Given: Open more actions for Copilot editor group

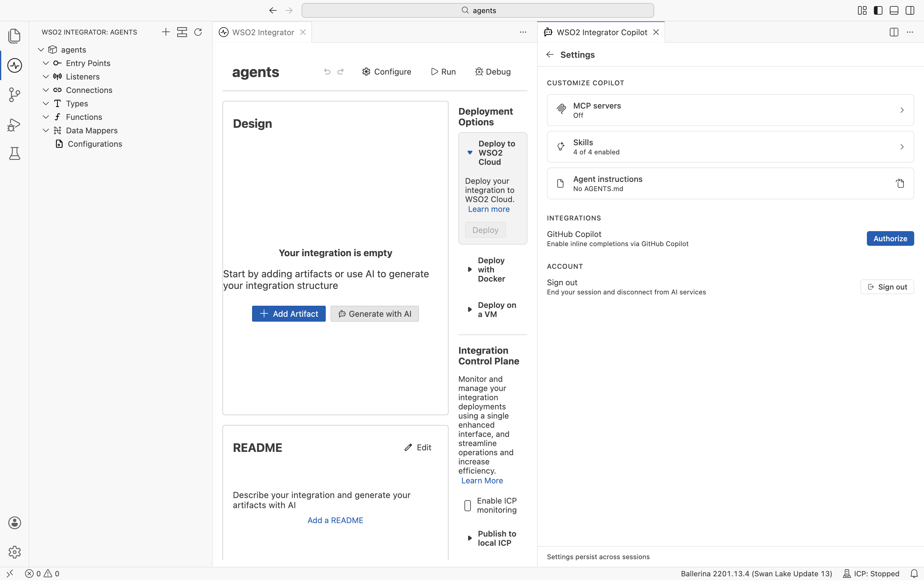Looking at the screenshot, I should point(910,32).
